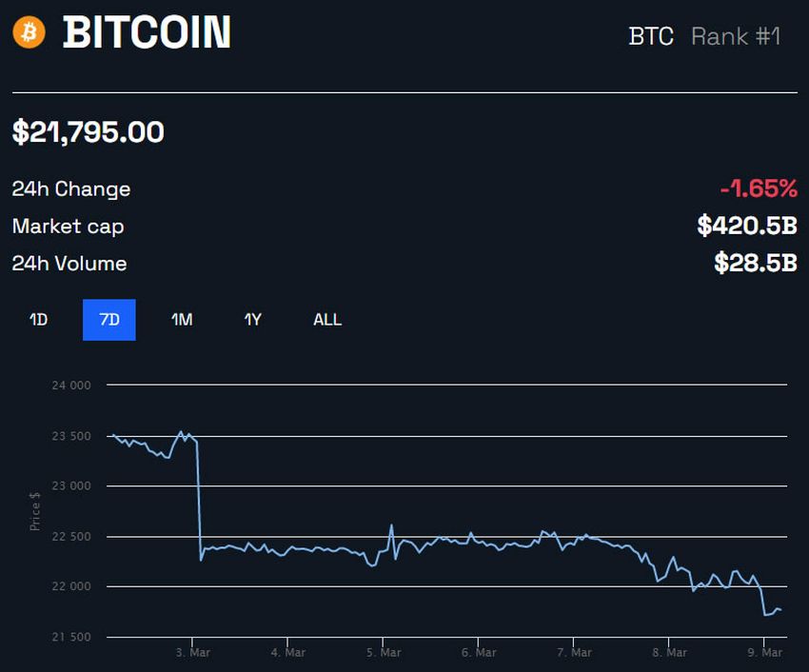Select the 1D timeframe
The width and height of the screenshot is (809, 672).
click(37, 320)
